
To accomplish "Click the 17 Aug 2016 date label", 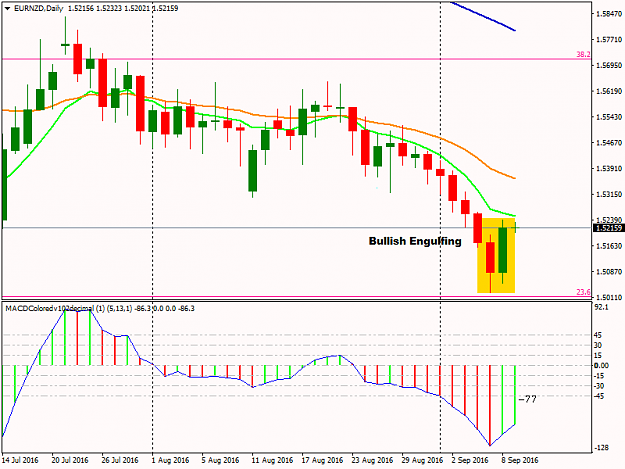I will [322, 460].
